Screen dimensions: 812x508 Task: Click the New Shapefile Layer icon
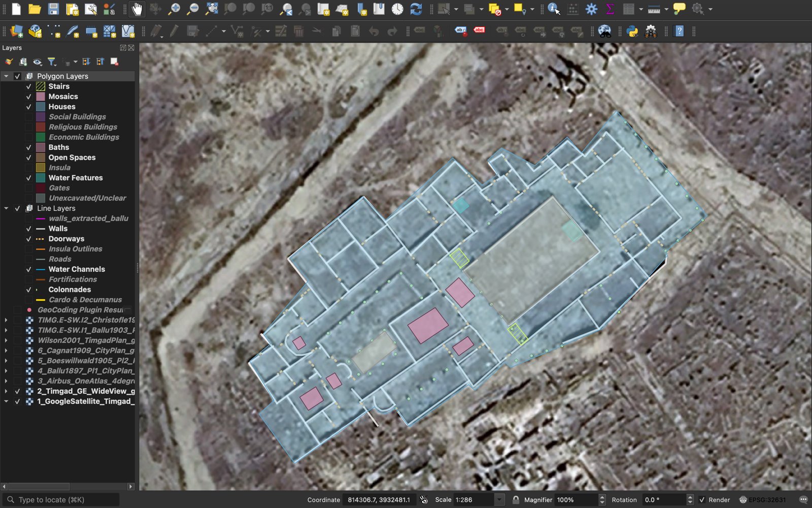pyautogui.click(x=54, y=31)
